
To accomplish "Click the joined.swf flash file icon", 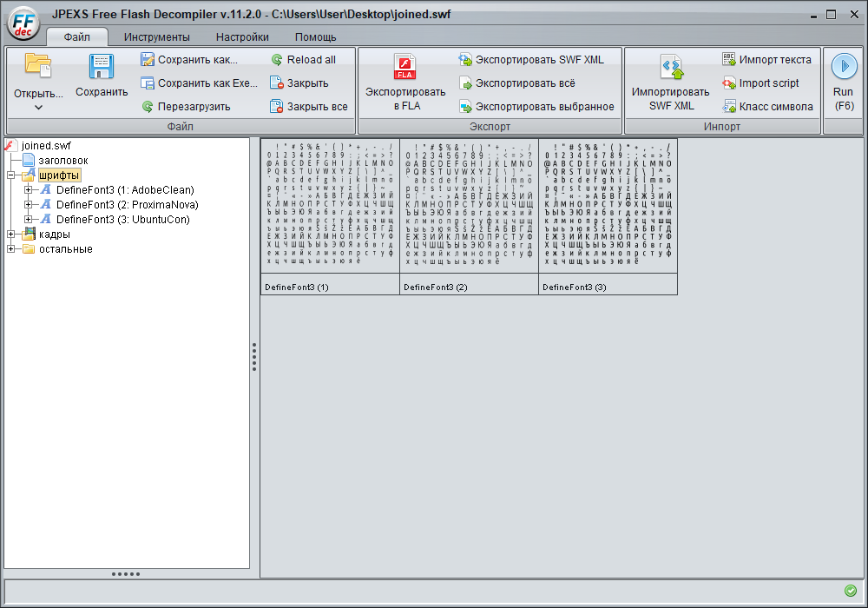I will (10, 146).
